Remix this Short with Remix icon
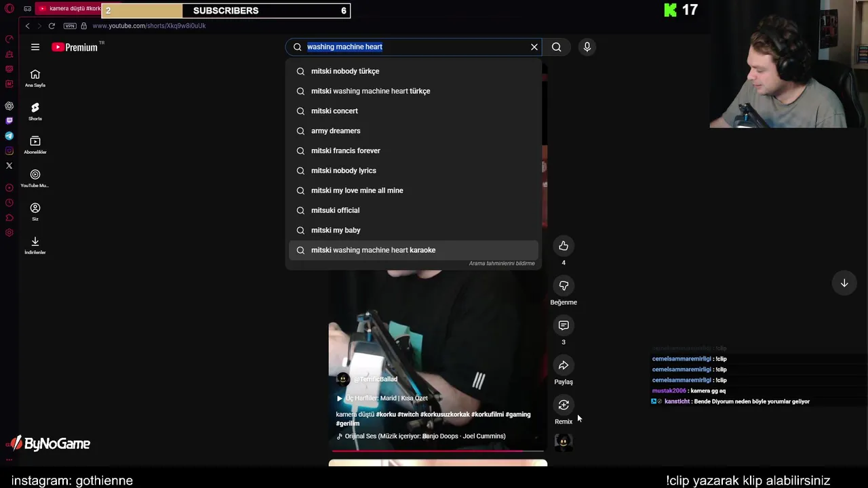The height and width of the screenshot is (488, 868). [x=564, y=405]
